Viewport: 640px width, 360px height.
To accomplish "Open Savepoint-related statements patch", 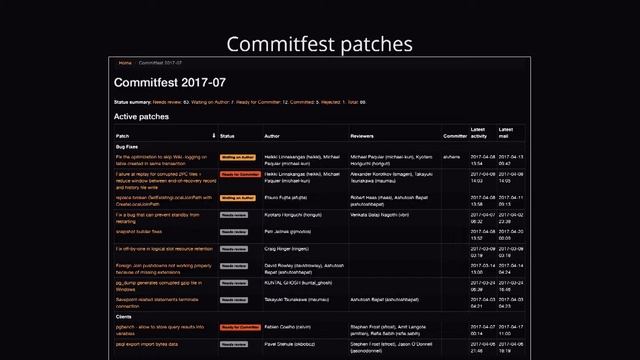I will click(x=157, y=302).
